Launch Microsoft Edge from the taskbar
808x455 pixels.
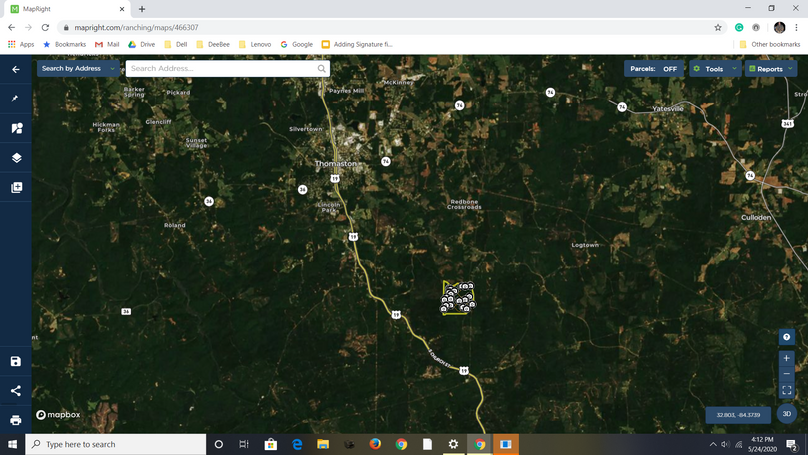point(297,444)
